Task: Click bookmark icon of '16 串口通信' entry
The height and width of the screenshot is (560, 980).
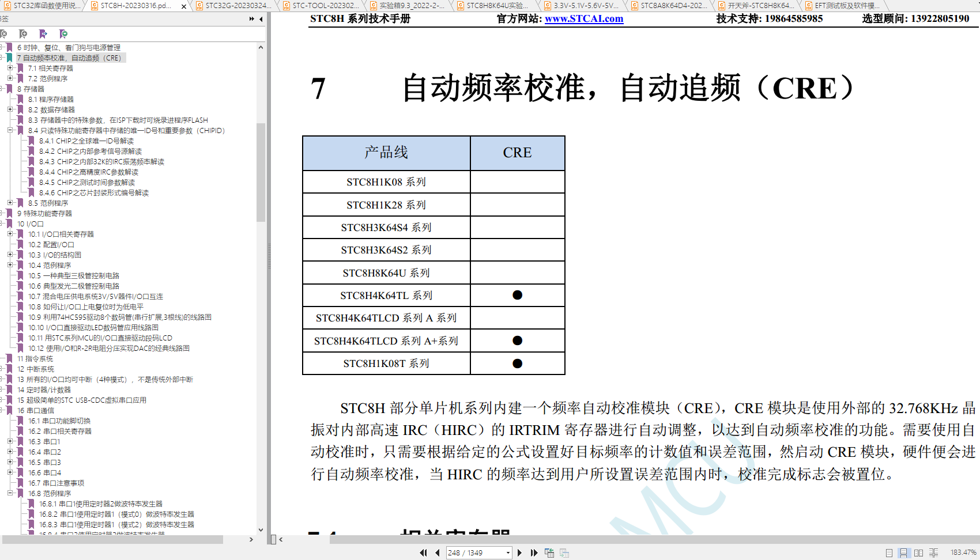Action: (10, 410)
